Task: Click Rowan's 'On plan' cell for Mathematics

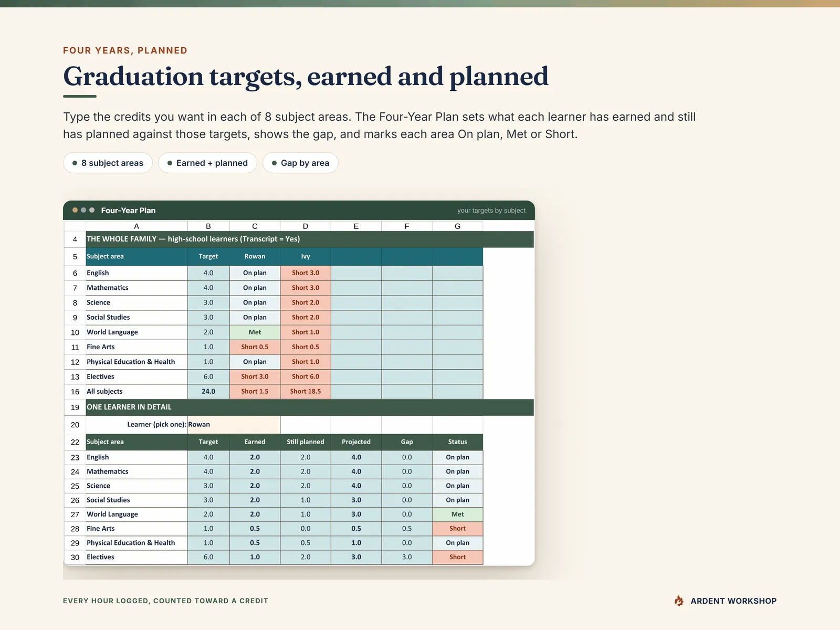Action: coord(255,288)
